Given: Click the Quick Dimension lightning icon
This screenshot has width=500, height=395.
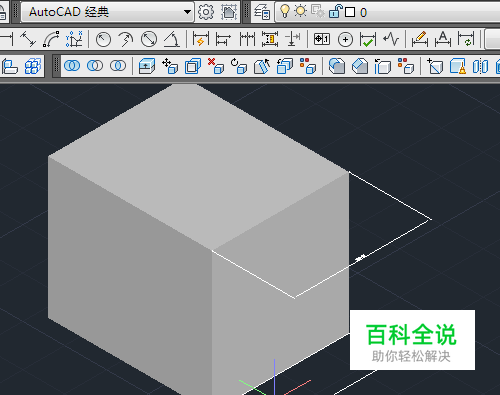Looking at the screenshot, I should pyautogui.click(x=201, y=39).
